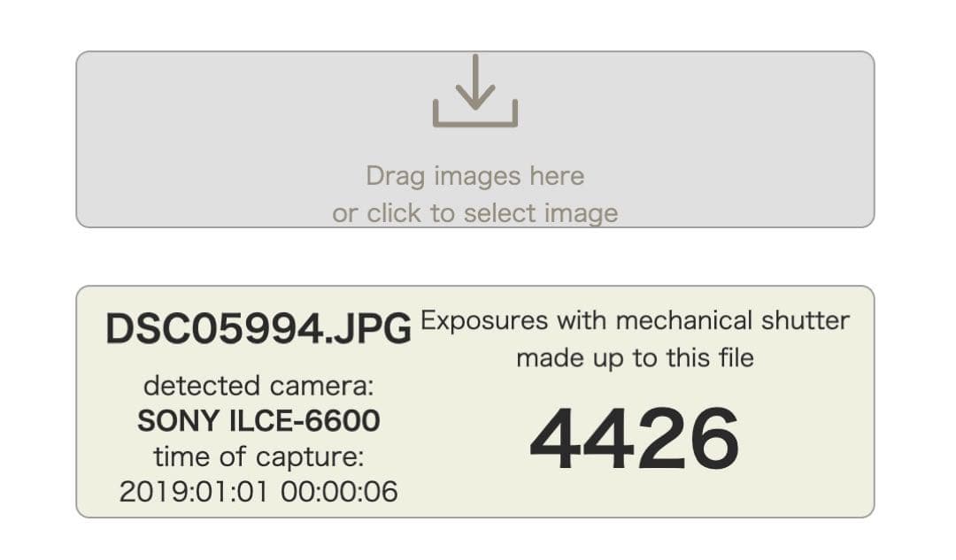The width and height of the screenshot is (956, 560).
Task: Click the capture date 2019:01:01
Action: pyautogui.click(x=195, y=492)
